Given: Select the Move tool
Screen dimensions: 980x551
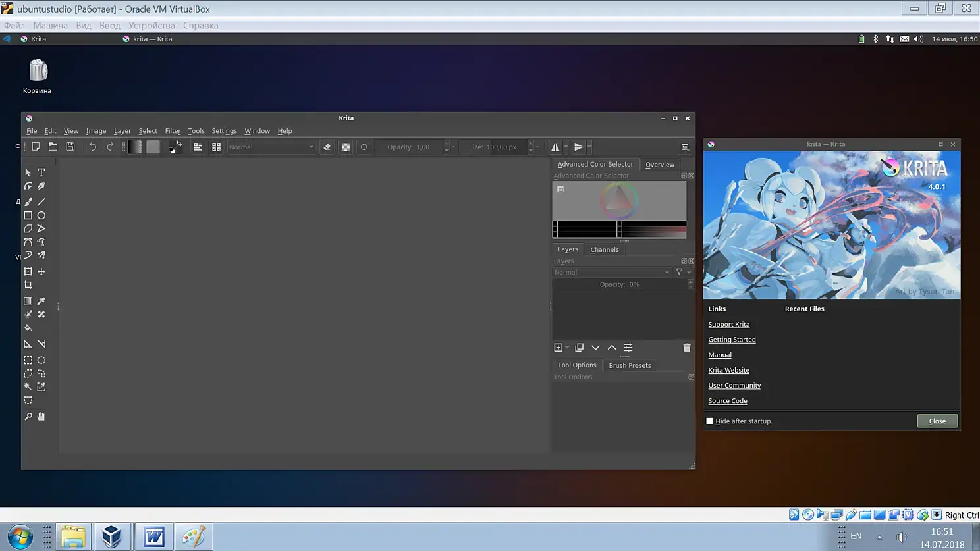Looking at the screenshot, I should (41, 271).
